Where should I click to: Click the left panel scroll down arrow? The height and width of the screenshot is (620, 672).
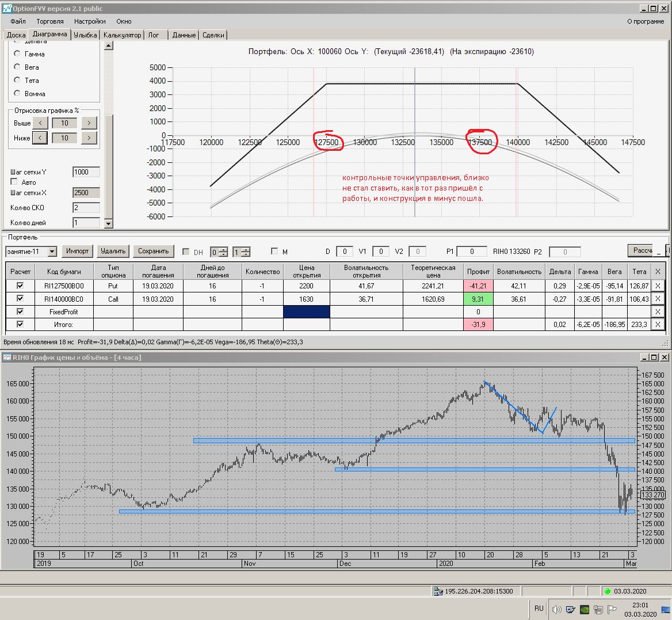[109, 223]
